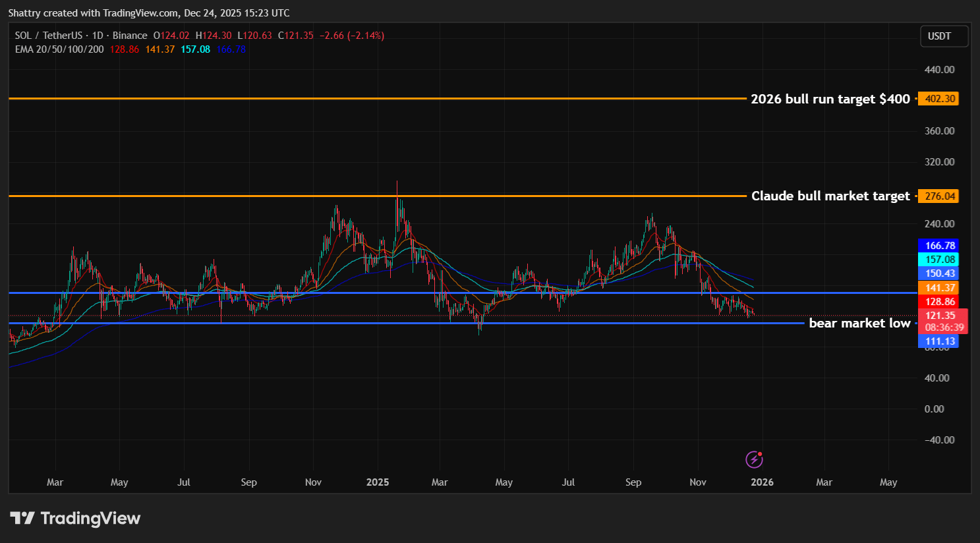Click the 2025 label on the time axis
Screen dimensions: 980x543
click(x=378, y=482)
